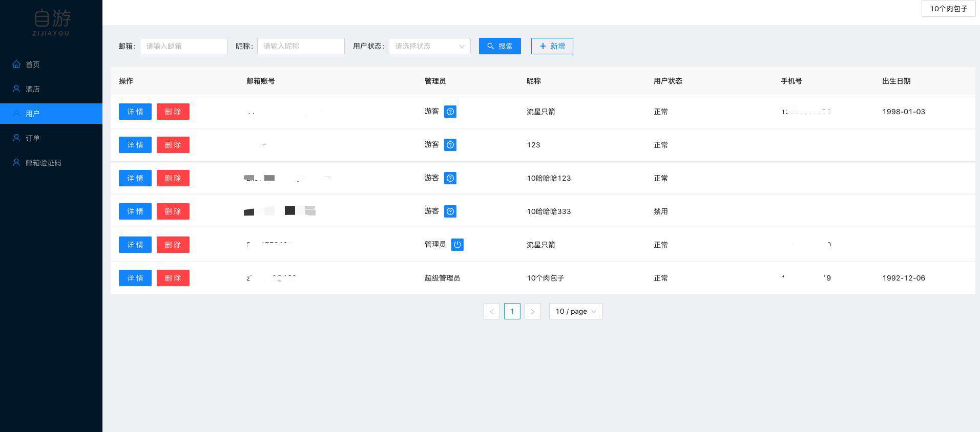Click the role icon for 10哈哈哈123 row
This screenshot has height=432, width=980.
point(450,178)
